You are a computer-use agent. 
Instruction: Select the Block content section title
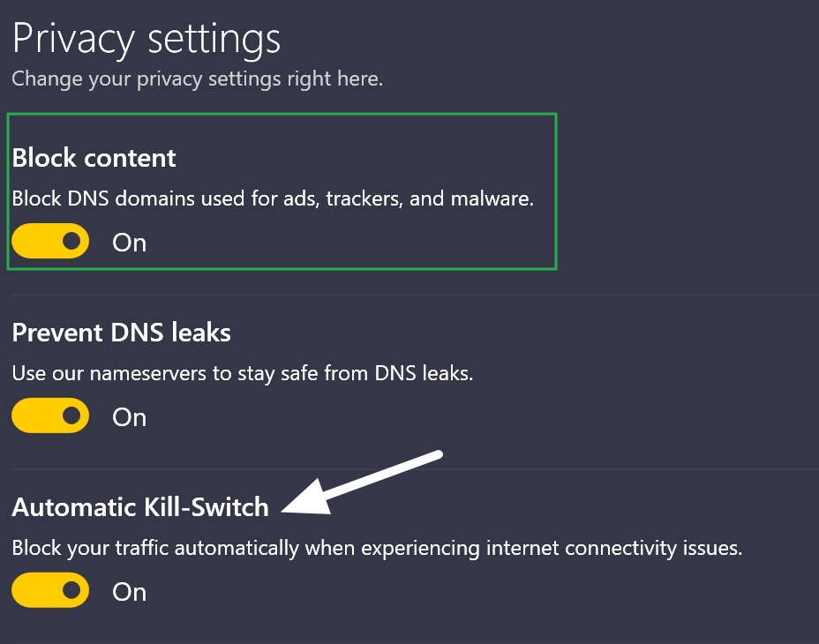(x=94, y=157)
